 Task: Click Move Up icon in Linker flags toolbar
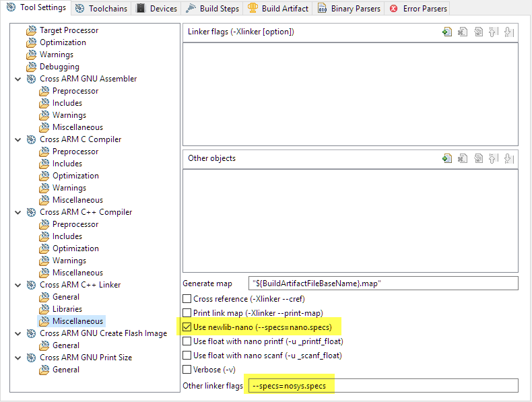tap(493, 32)
